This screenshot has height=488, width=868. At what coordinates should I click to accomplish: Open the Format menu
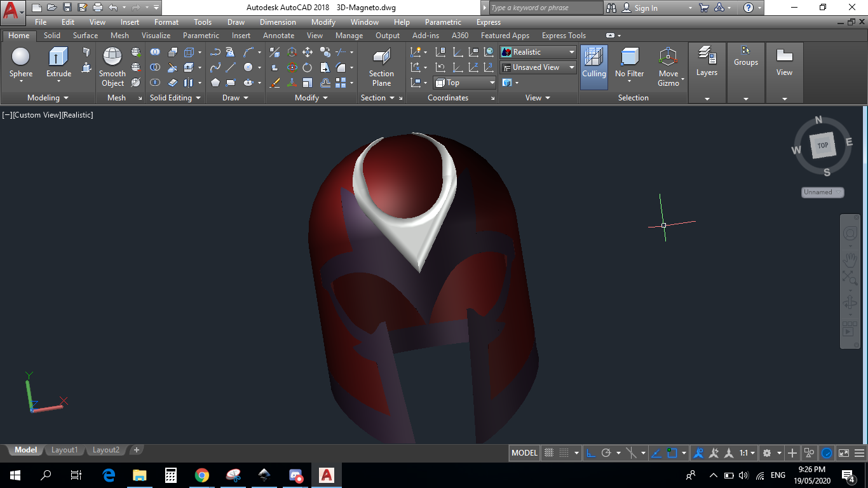point(166,22)
